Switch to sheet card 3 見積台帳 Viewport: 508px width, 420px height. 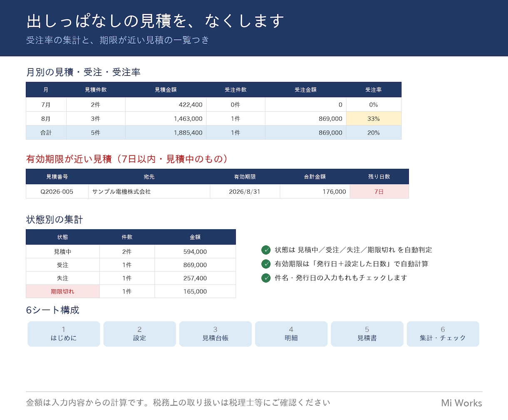point(215,334)
